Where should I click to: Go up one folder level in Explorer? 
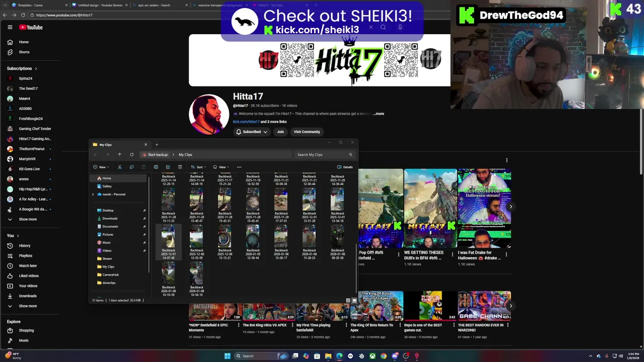tap(119, 155)
